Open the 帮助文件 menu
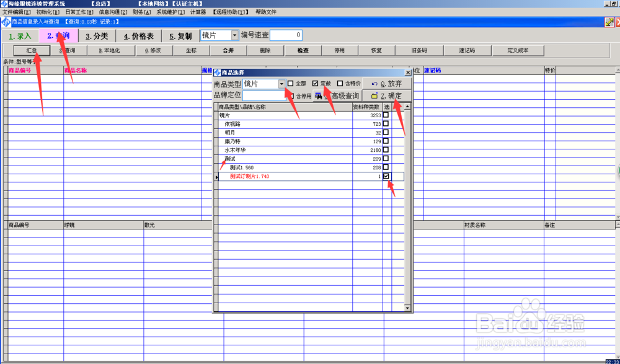The height and width of the screenshot is (364, 620). tap(266, 12)
